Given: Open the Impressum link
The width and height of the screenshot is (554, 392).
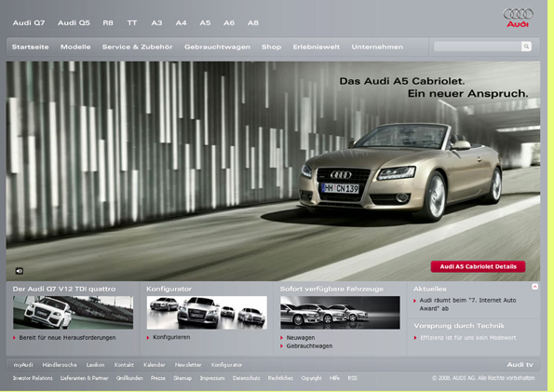Looking at the screenshot, I should tap(212, 378).
